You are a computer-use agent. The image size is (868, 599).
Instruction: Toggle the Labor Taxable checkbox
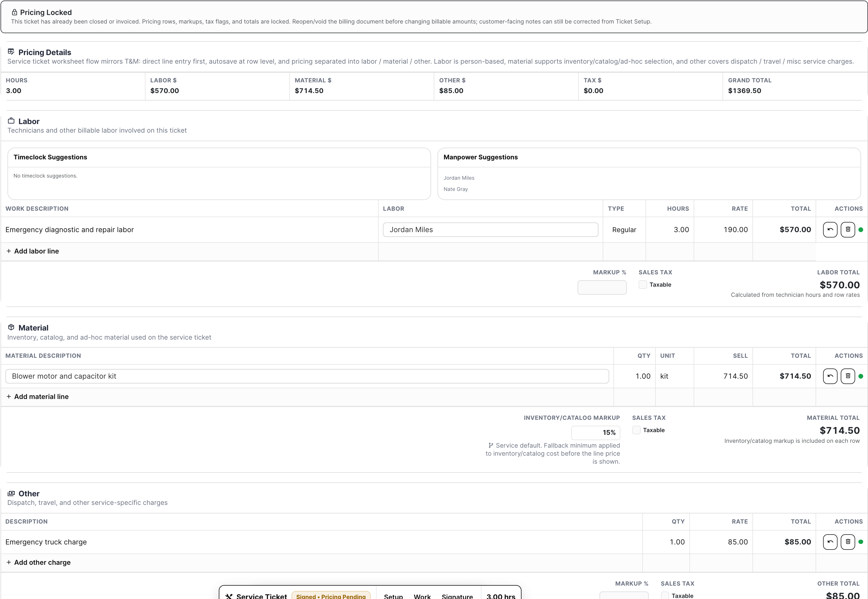[x=643, y=285]
